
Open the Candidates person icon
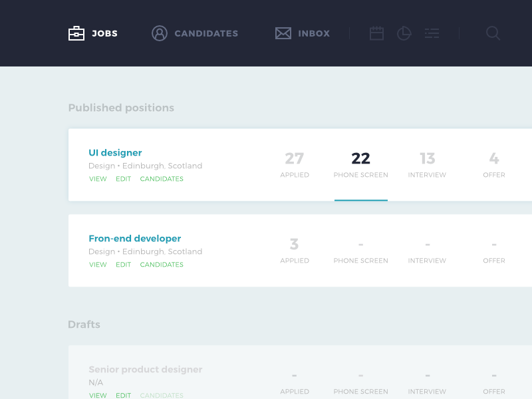pos(160,33)
